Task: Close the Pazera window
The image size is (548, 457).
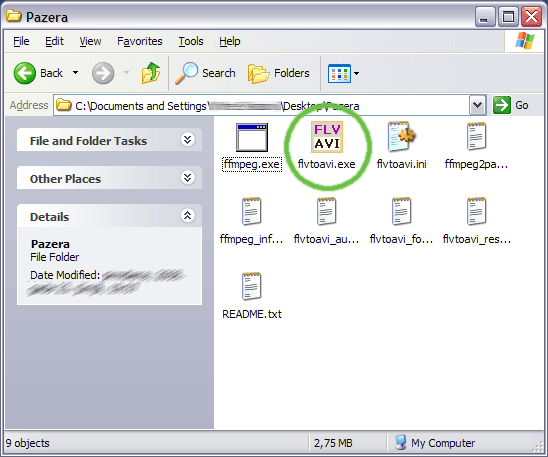Action: pos(531,16)
